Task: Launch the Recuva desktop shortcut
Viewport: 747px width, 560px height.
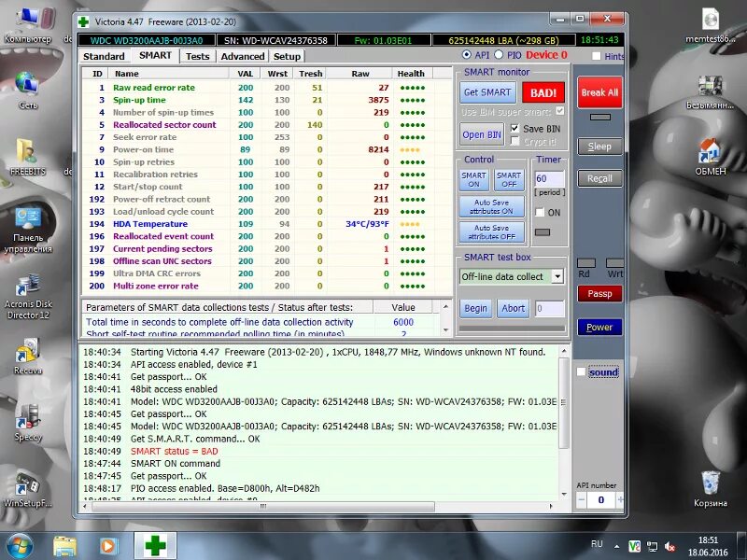Action: [28, 357]
